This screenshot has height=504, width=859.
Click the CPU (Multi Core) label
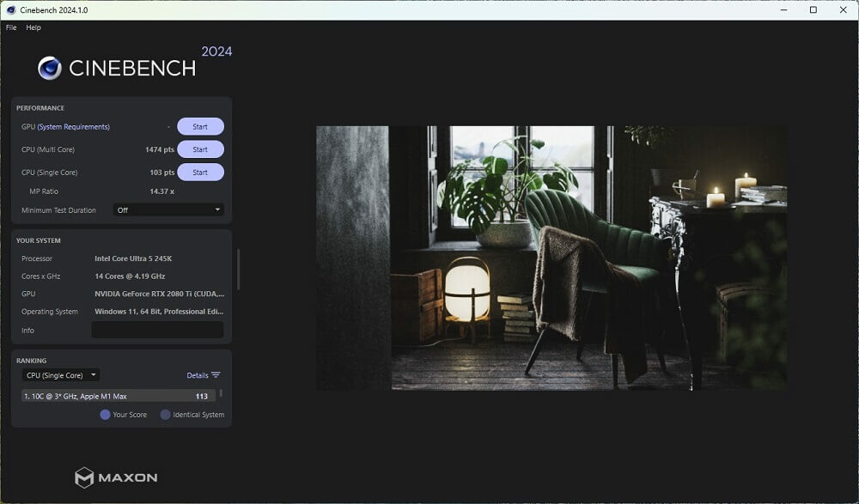coord(47,149)
